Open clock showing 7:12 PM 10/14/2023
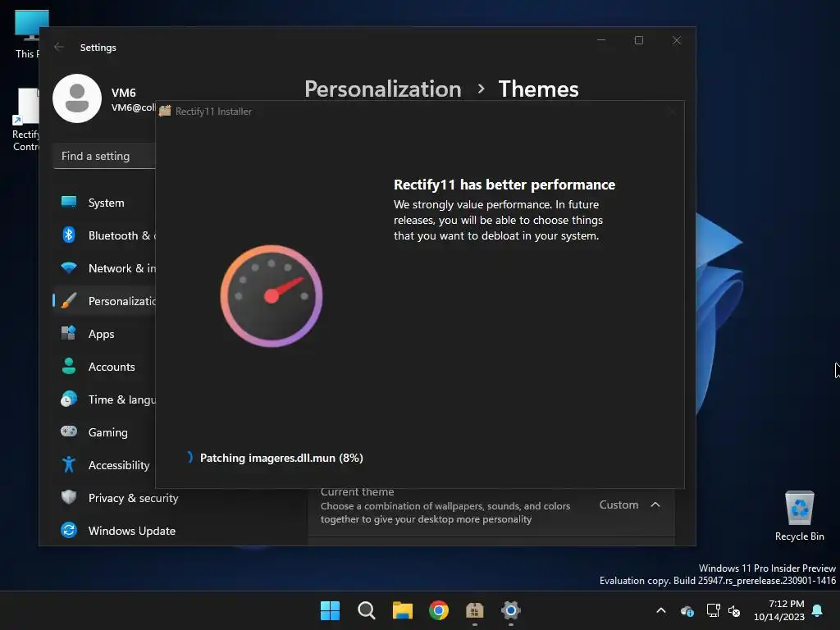 [779, 610]
